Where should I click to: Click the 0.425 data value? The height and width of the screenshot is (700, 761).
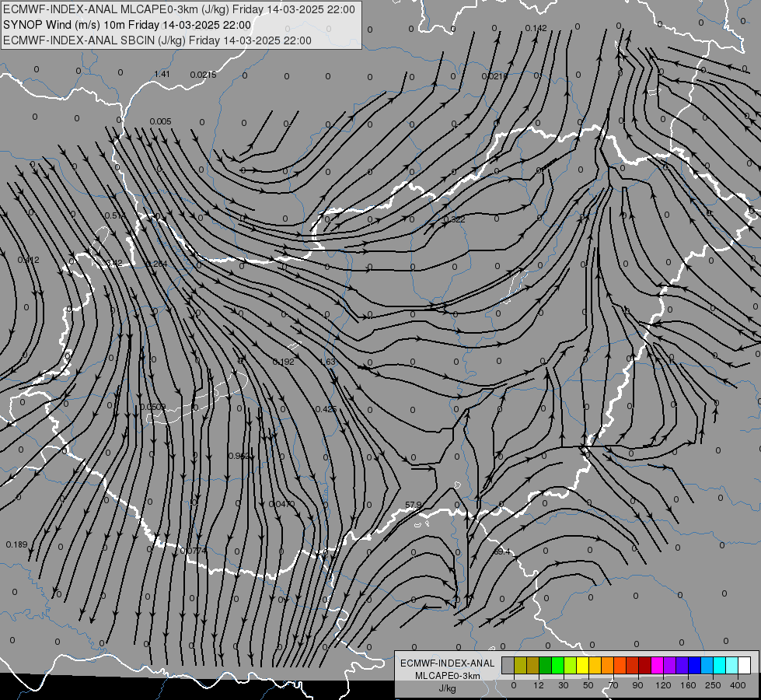(x=326, y=409)
